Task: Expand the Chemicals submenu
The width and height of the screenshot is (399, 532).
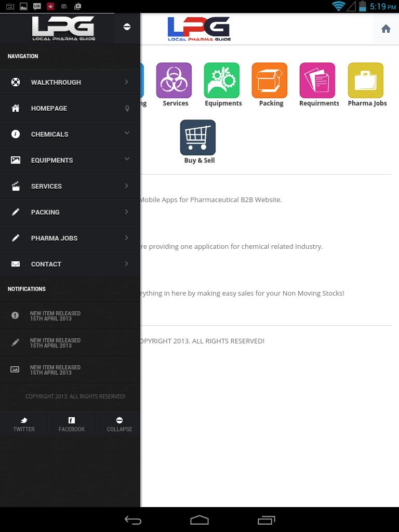Action: [x=70, y=134]
